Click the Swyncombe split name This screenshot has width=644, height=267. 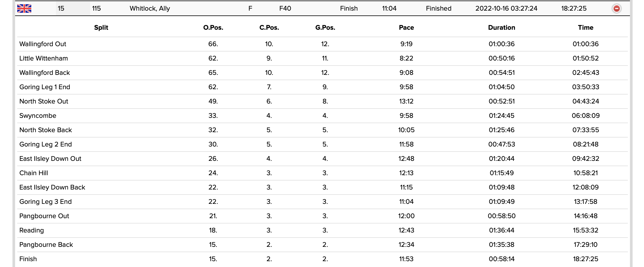[x=38, y=116]
